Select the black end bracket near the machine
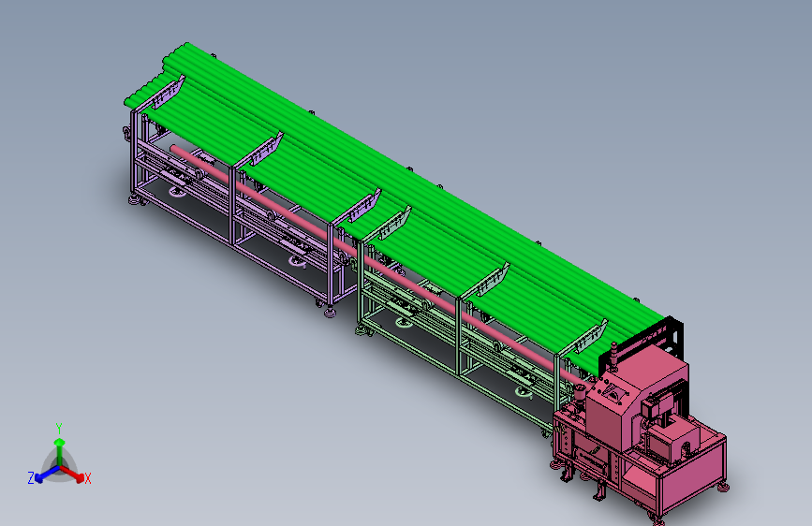 point(642,339)
